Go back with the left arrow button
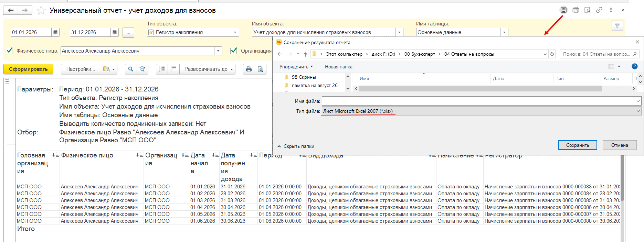Screen dimensions: 644x242 point(11,10)
